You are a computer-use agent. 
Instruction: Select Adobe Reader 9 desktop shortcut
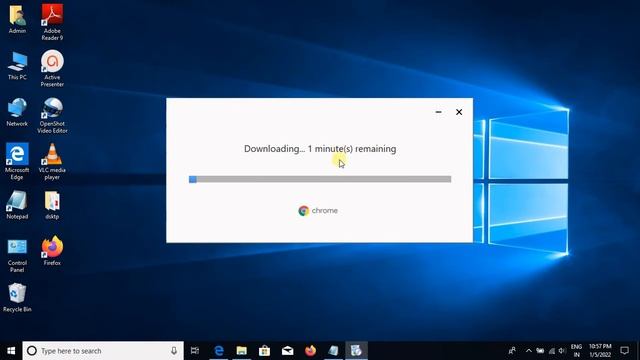point(52,21)
